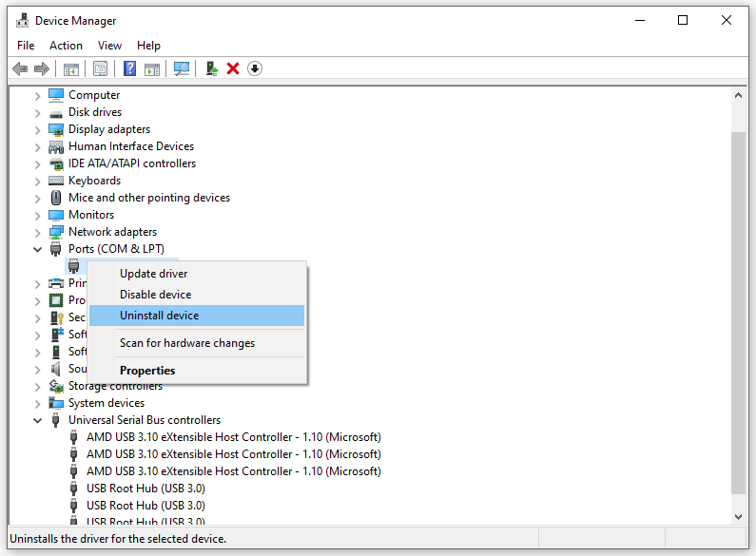Select Uninstall device in context menu

coord(197,316)
